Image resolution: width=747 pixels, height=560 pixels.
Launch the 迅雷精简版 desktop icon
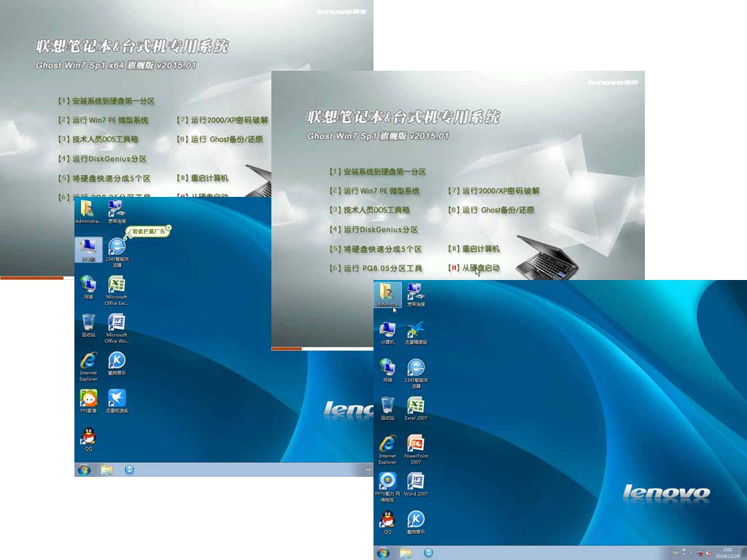[416, 332]
